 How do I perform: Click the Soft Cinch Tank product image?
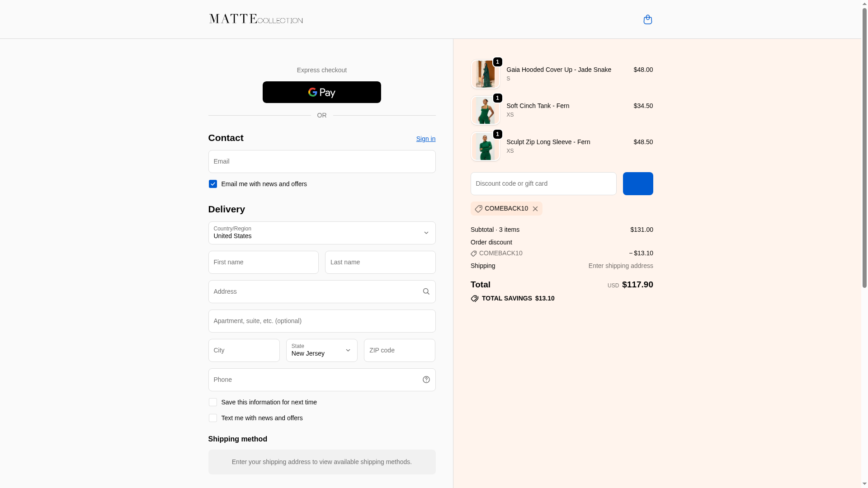(x=485, y=110)
